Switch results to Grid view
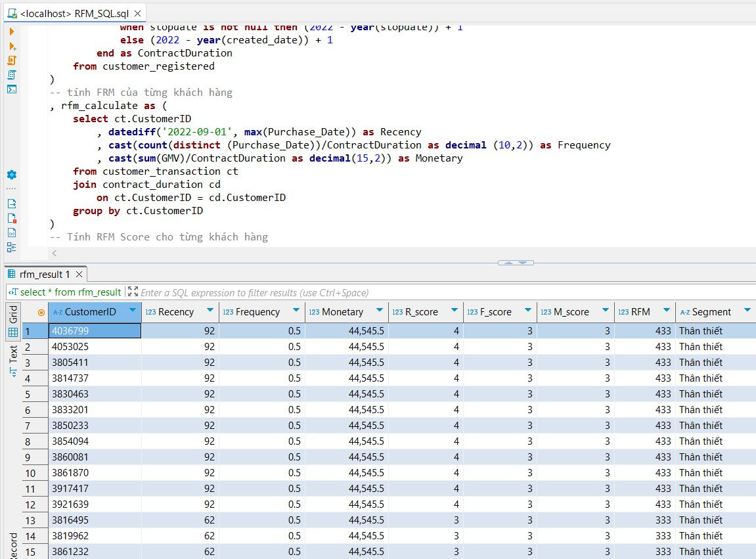Image resolution: width=756 pixels, height=559 pixels. [x=13, y=321]
